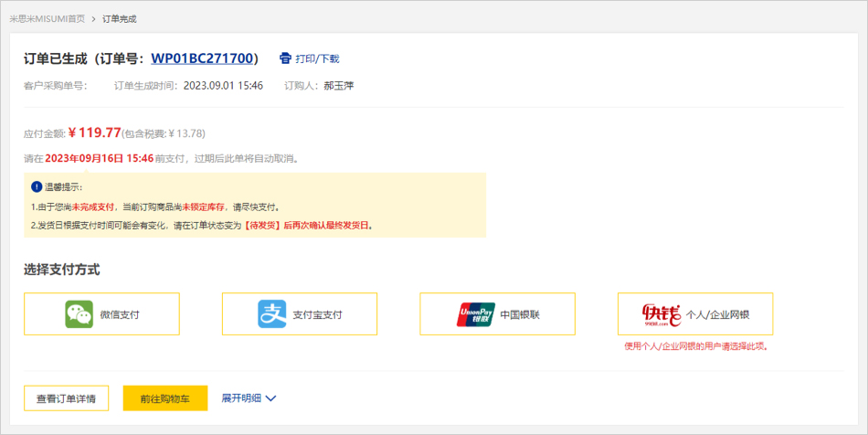
Task: Select 中国银联 as payment option
Action: pos(520,314)
